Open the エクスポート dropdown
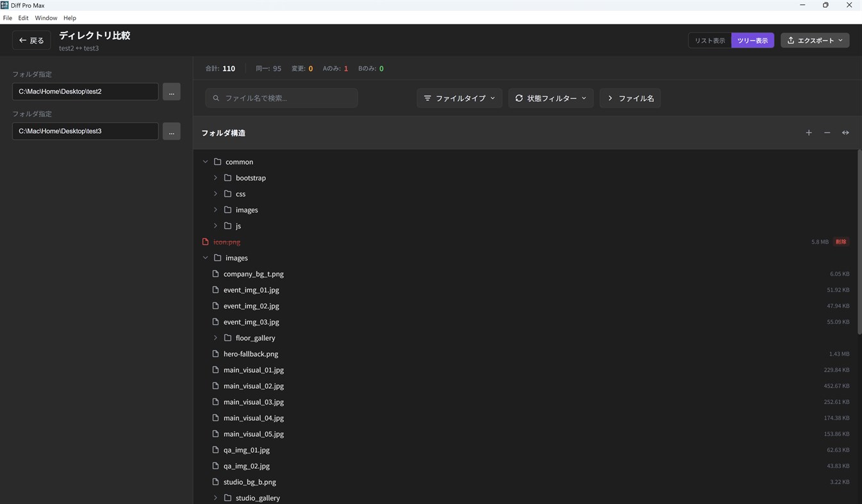Viewport: 862px width, 504px height. tap(815, 40)
